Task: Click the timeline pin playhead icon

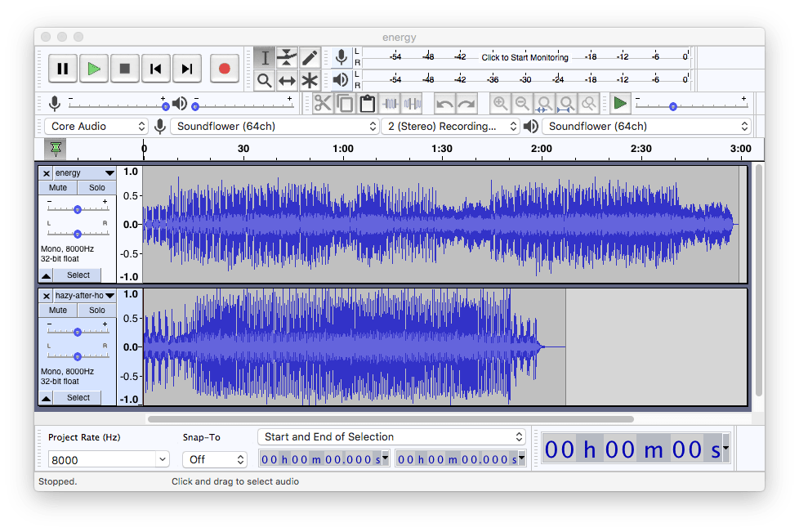Action: [56, 149]
